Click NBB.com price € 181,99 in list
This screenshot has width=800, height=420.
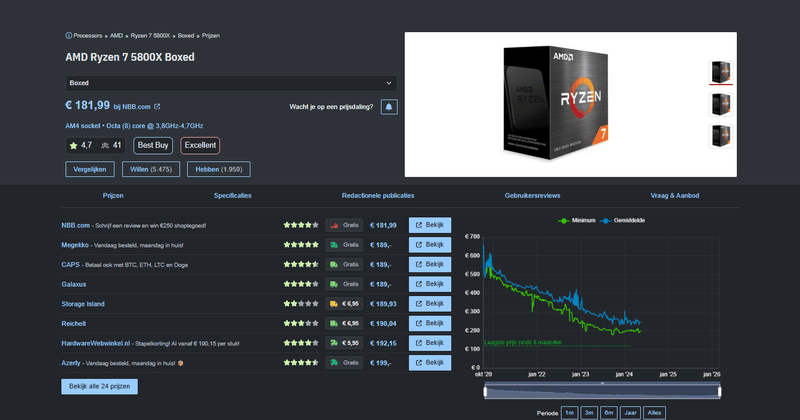pyautogui.click(x=383, y=225)
